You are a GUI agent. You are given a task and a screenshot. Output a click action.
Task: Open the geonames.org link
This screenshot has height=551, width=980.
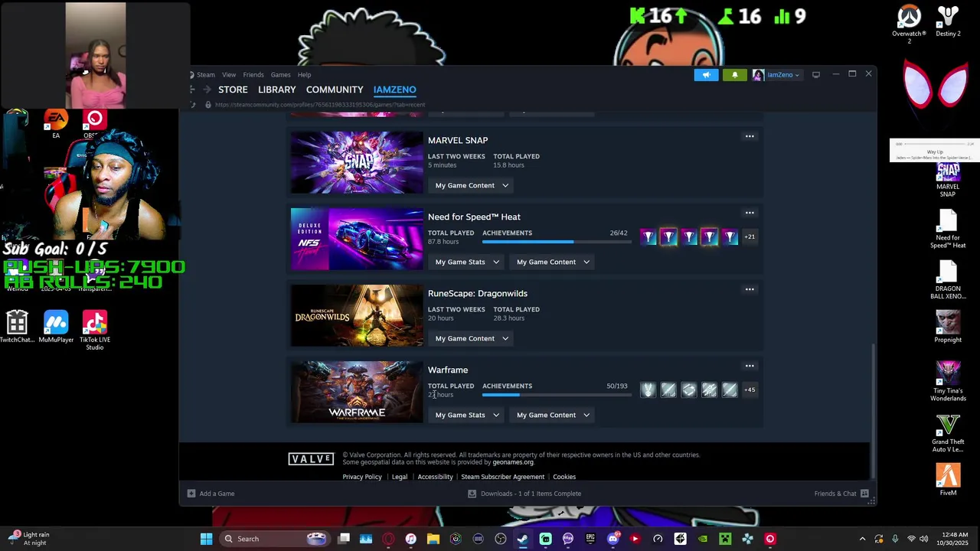513,462
